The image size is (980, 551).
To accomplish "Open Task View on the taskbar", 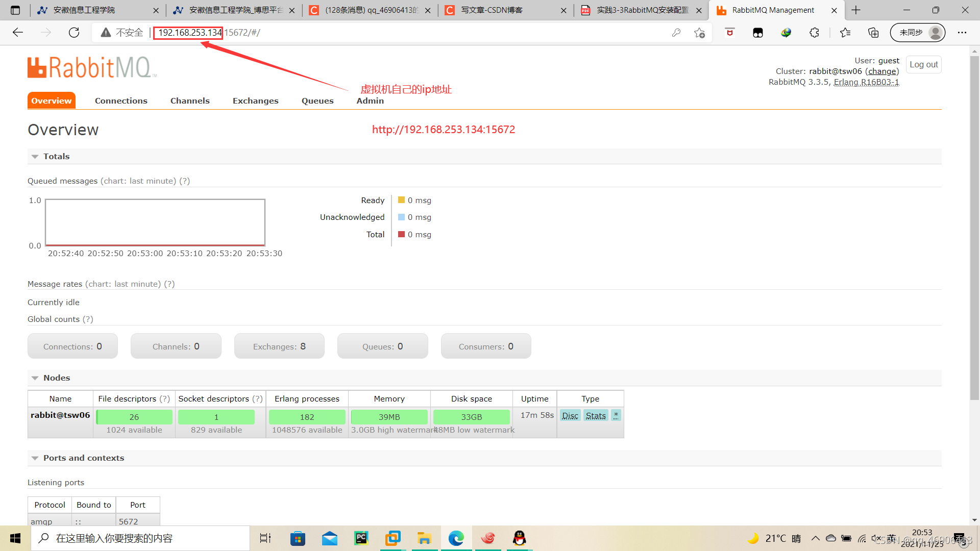I will click(x=265, y=538).
